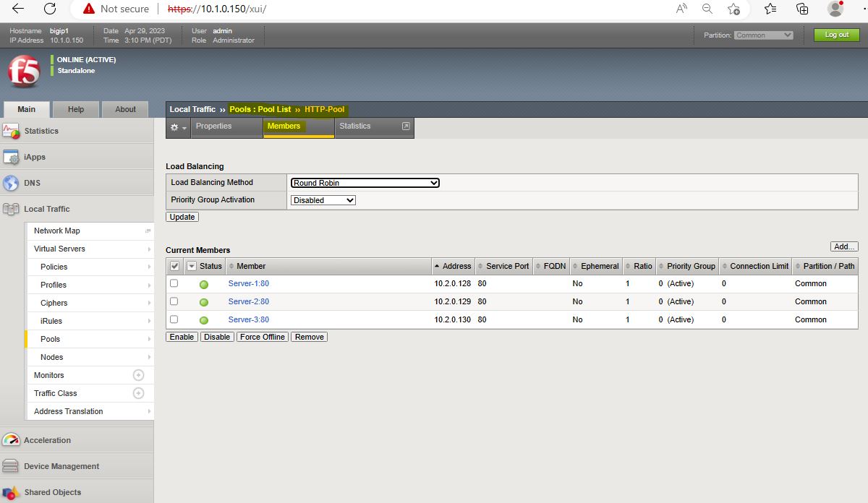This screenshot has width=868, height=503.
Task: Check the box for Server-2:80
Action: [174, 301]
